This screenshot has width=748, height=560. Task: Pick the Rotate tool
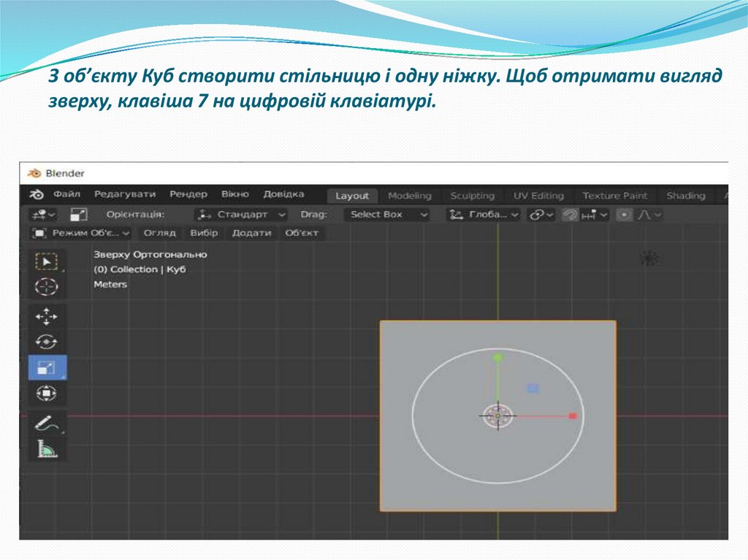[47, 342]
